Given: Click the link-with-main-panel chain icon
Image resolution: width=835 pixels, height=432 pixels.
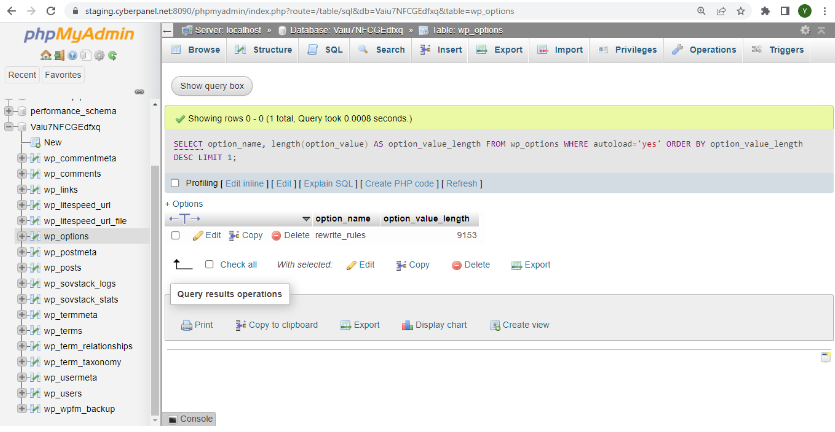Looking at the screenshot, I should 140,92.
